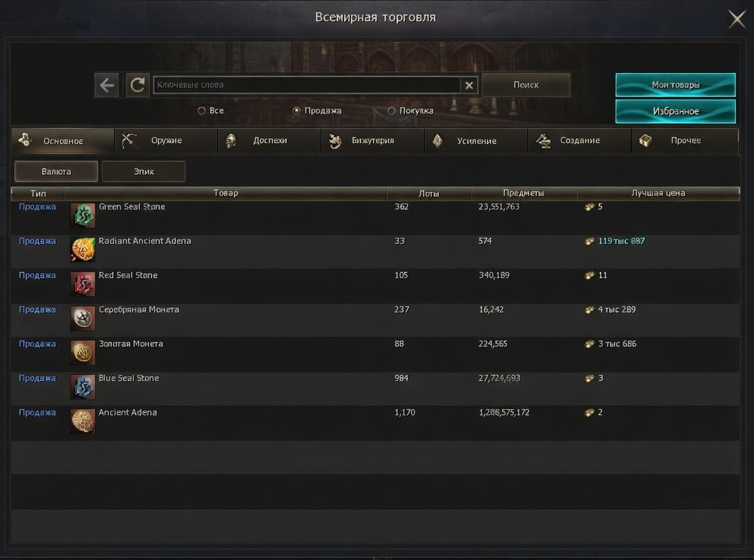Image resolution: width=754 pixels, height=560 pixels.
Task: Open Мои товары listings
Action: pyautogui.click(x=675, y=85)
